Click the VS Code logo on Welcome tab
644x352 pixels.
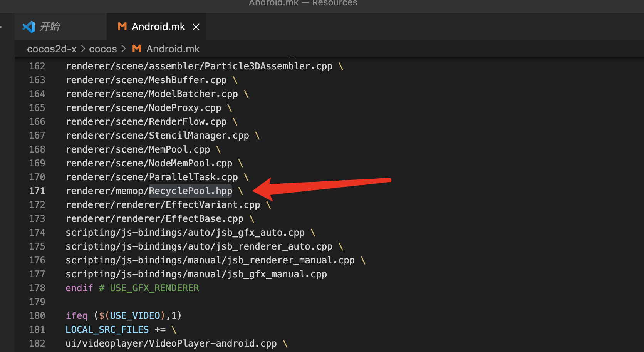(x=29, y=27)
